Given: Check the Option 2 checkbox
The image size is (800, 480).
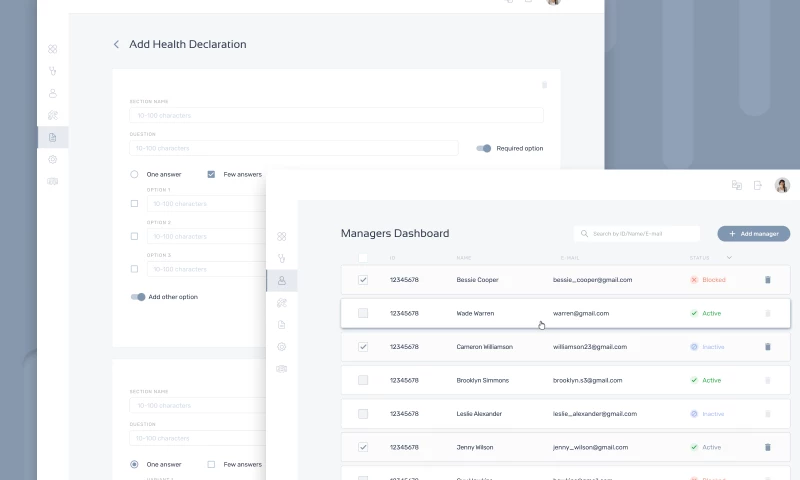Looking at the screenshot, I should click(x=134, y=236).
